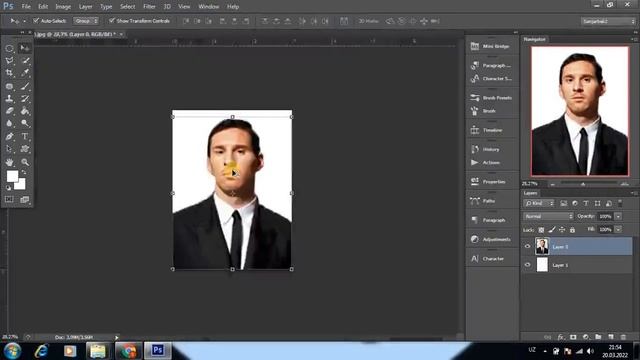The height and width of the screenshot is (360, 640).
Task: Click the Change Screen Mode icon
Action: (24, 199)
